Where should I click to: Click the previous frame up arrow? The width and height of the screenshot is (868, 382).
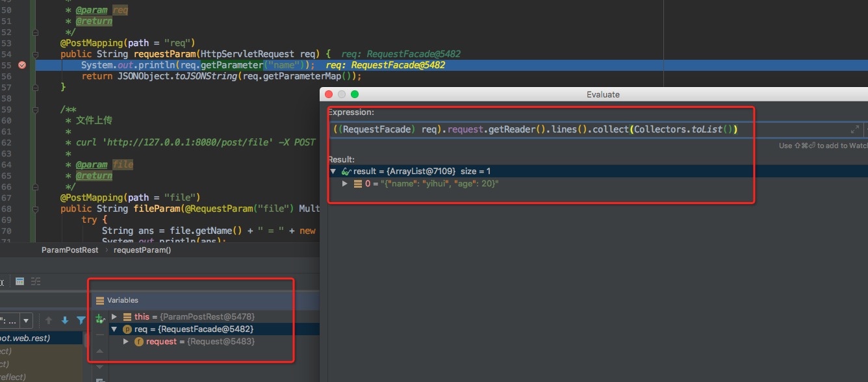click(49, 320)
